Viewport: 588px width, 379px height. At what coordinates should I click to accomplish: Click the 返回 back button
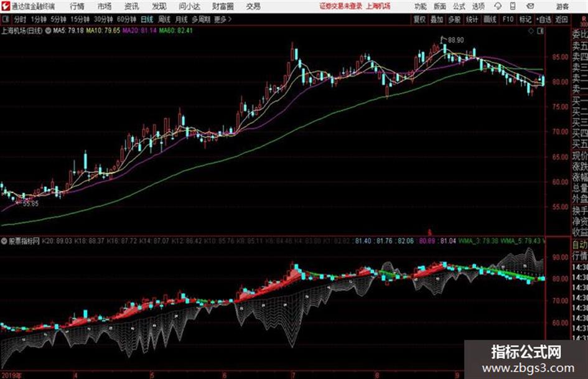(561, 19)
